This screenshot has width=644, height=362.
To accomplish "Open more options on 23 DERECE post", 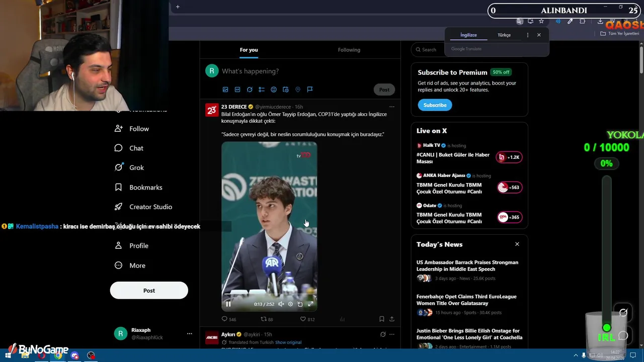I will (x=392, y=107).
